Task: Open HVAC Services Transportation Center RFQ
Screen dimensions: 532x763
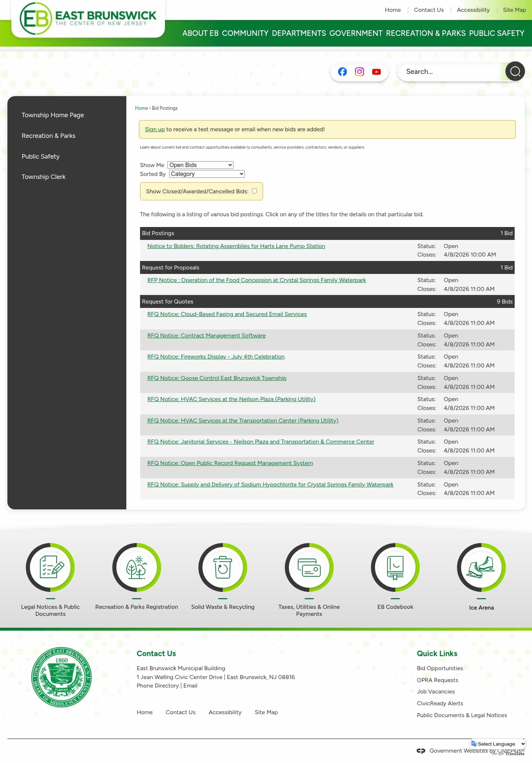Action: (243, 421)
